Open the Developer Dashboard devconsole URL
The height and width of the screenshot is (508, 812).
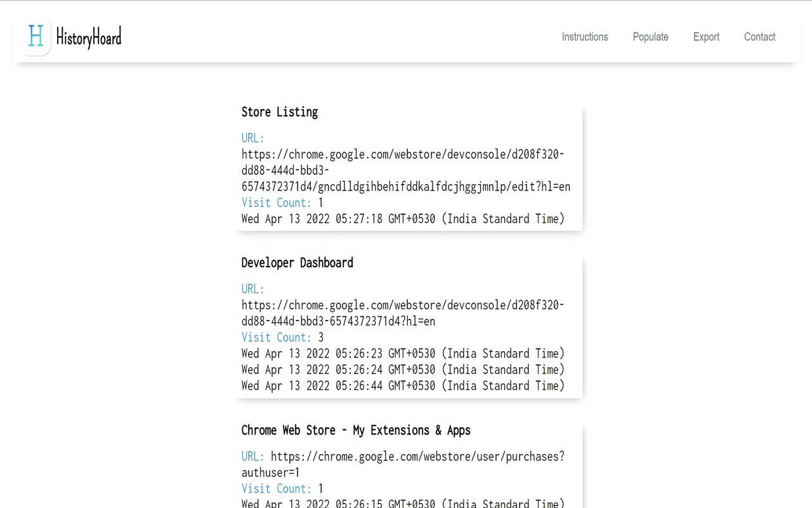[402, 313]
